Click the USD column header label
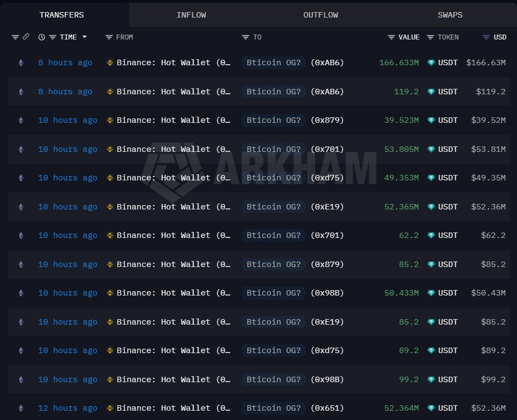This screenshot has height=420, width=517. (500, 37)
